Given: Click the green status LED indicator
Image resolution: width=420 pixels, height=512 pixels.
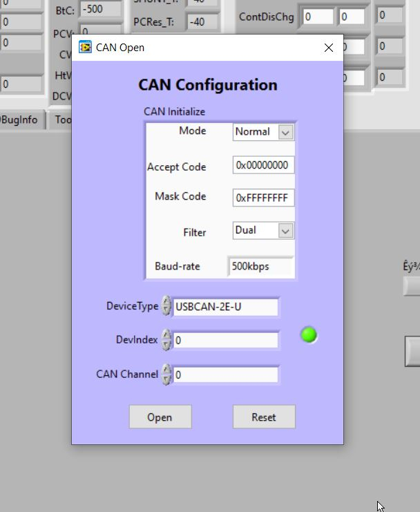Looking at the screenshot, I should [309, 336].
